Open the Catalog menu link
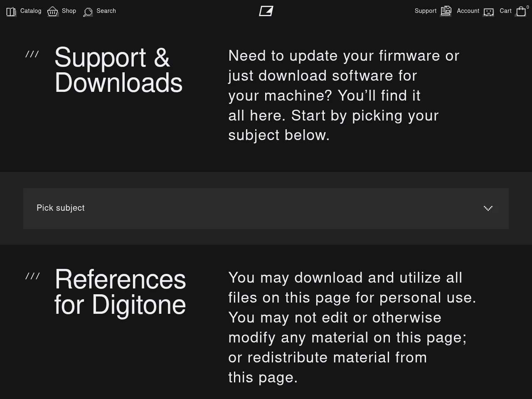The image size is (532, 399). 31,11
